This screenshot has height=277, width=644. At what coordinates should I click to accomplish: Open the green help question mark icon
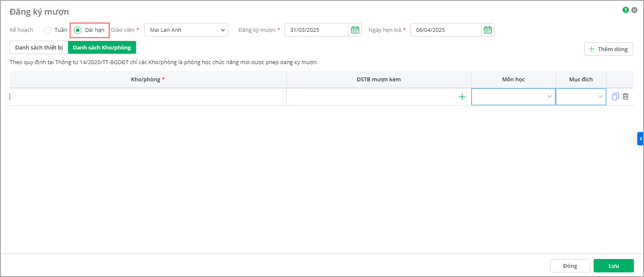(626, 10)
